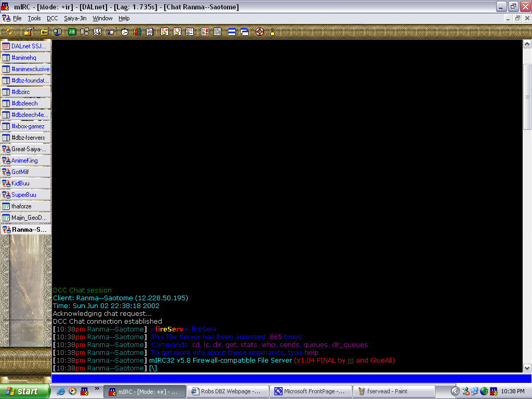
Task: Switch to the #animehq channel window
Action: (x=26, y=58)
